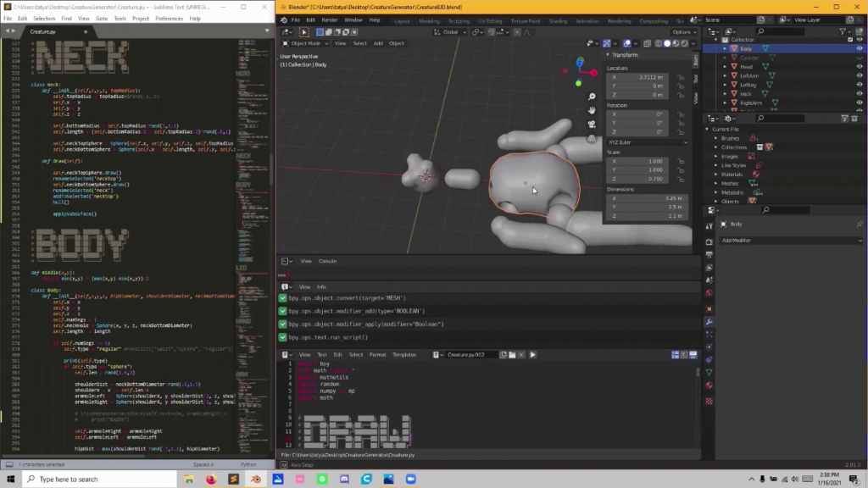The width and height of the screenshot is (868, 488).
Task: Run the script with the play button
Action: [532, 355]
